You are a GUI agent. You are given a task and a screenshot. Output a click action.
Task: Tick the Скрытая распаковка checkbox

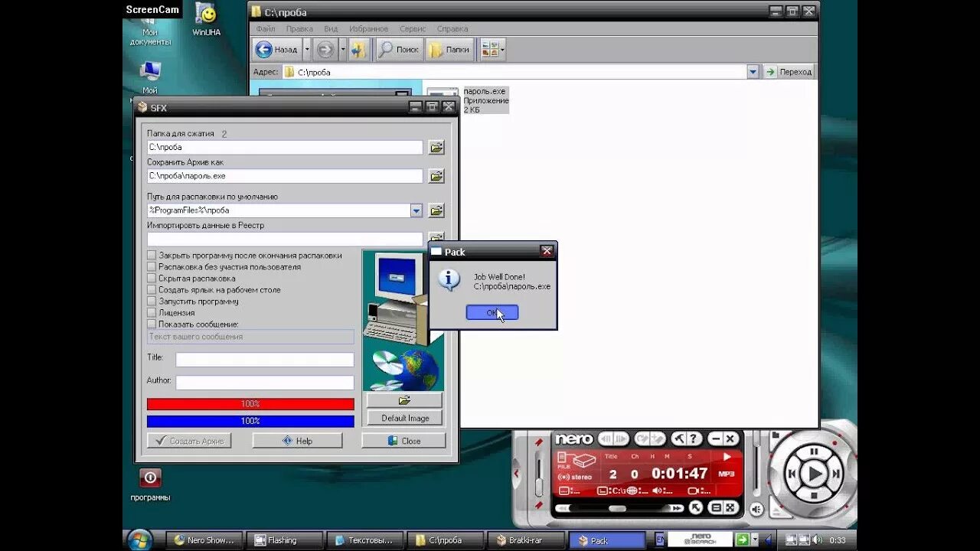[x=152, y=279]
